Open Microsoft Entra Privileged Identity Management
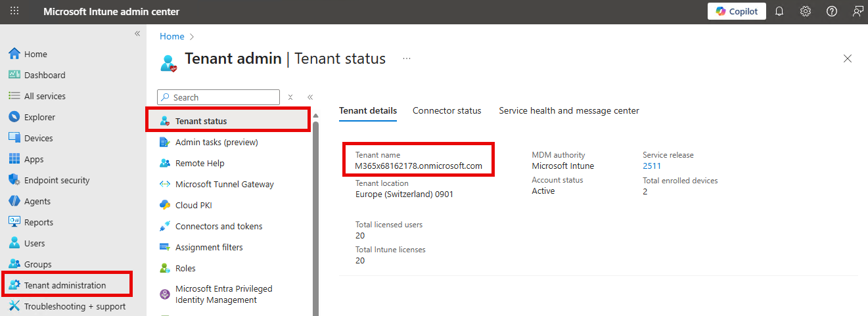This screenshot has width=868, height=316. pyautogui.click(x=223, y=294)
